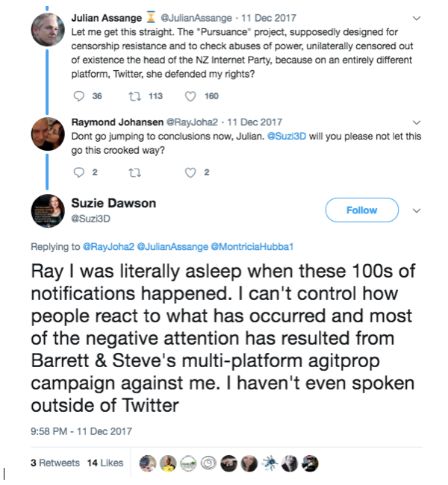Follow Suzie Dawson
448x485 pixels.
[x=361, y=210]
